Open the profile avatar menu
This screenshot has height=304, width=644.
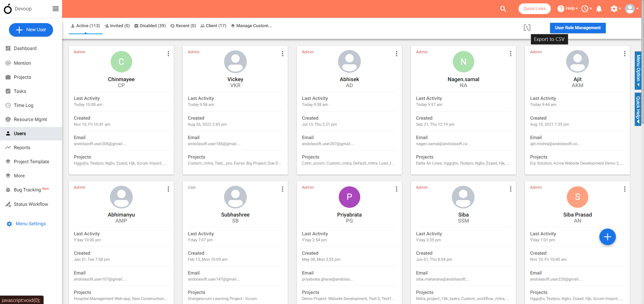pyautogui.click(x=630, y=9)
